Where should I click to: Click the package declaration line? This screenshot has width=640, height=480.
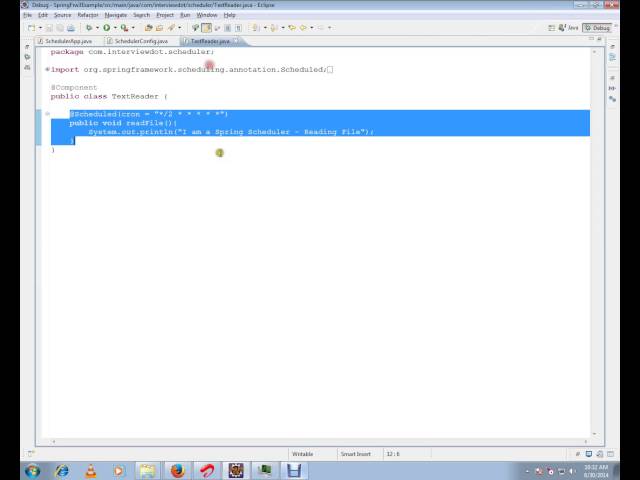[x=132, y=52]
